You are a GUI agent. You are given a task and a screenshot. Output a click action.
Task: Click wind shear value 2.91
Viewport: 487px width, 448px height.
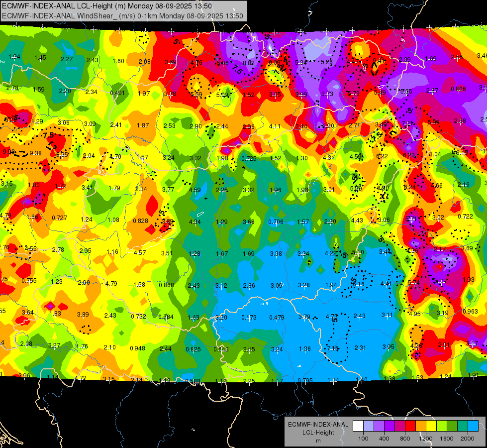(x=444, y=345)
